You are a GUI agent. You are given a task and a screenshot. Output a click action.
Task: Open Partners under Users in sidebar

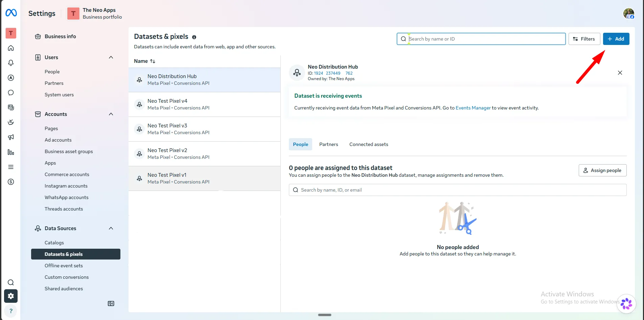point(54,83)
